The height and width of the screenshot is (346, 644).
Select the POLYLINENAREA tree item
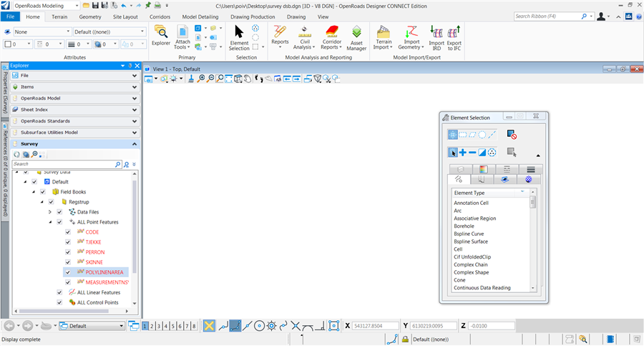104,272
